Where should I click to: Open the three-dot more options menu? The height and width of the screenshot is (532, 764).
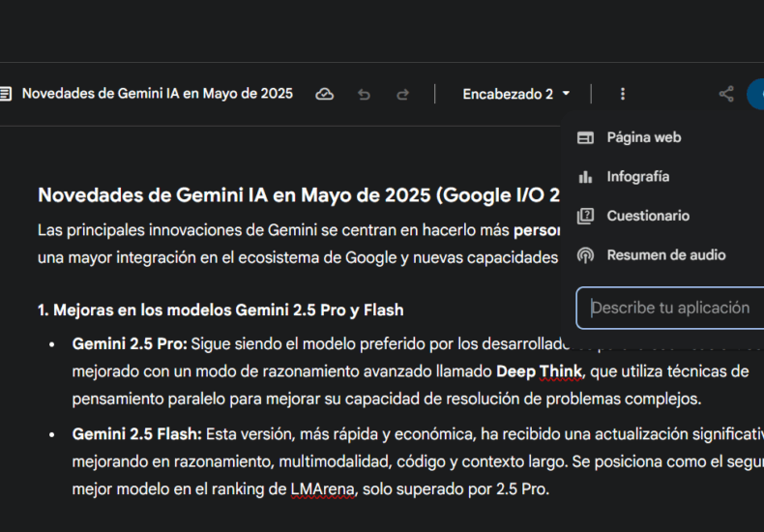point(622,94)
